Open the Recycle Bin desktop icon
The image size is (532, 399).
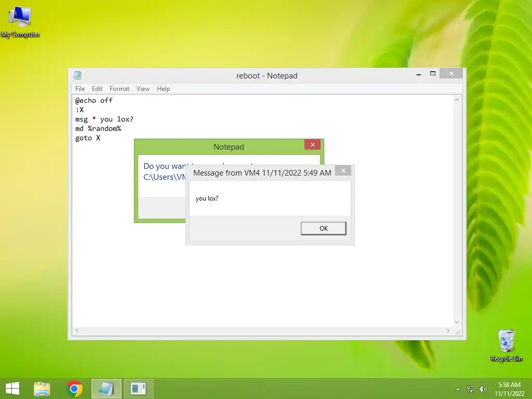point(506,345)
